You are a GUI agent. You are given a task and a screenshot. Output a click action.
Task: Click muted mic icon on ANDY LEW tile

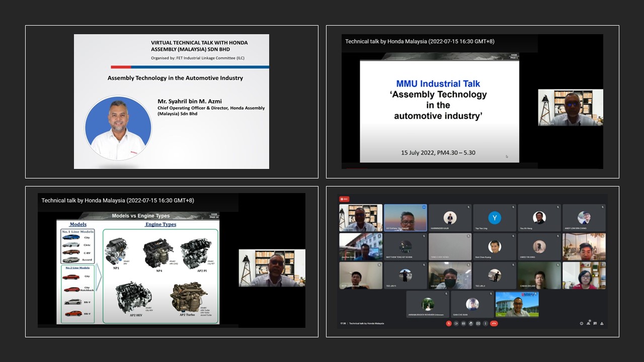pos(602,207)
